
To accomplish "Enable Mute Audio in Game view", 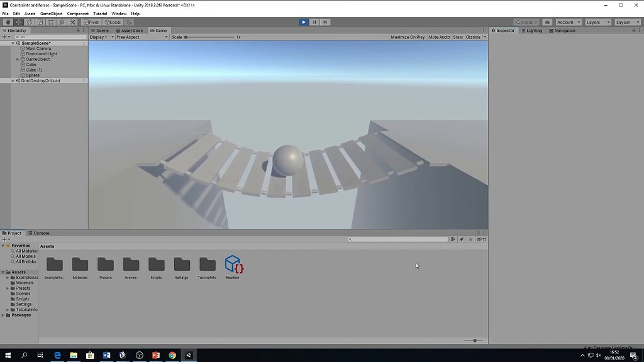I will pos(439,36).
